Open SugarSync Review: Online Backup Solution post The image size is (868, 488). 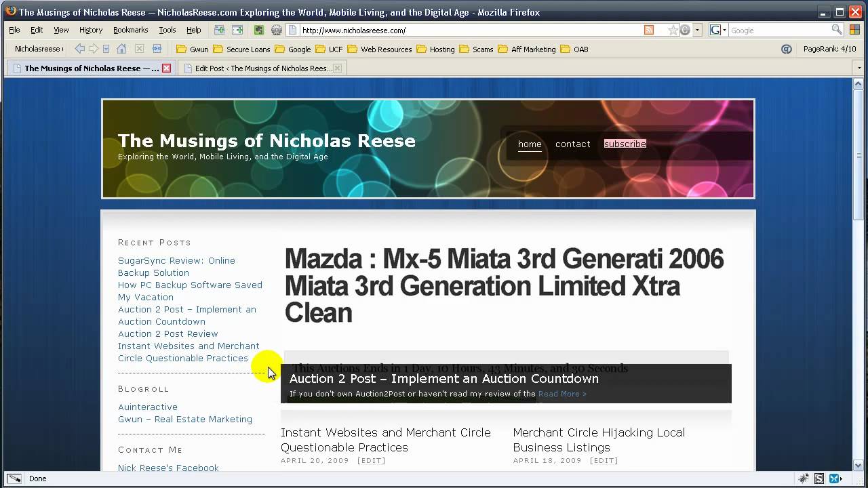(x=176, y=266)
